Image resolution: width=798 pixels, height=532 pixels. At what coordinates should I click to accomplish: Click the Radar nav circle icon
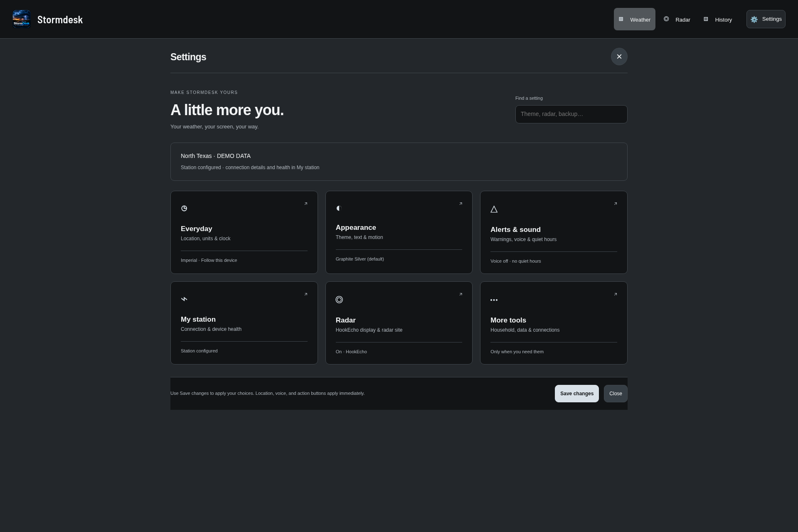(666, 19)
